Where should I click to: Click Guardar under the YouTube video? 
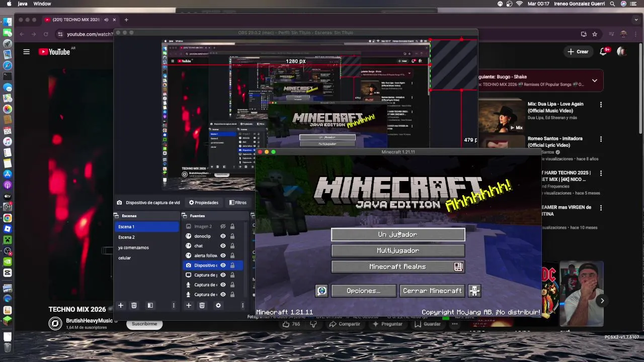pyautogui.click(x=428, y=324)
